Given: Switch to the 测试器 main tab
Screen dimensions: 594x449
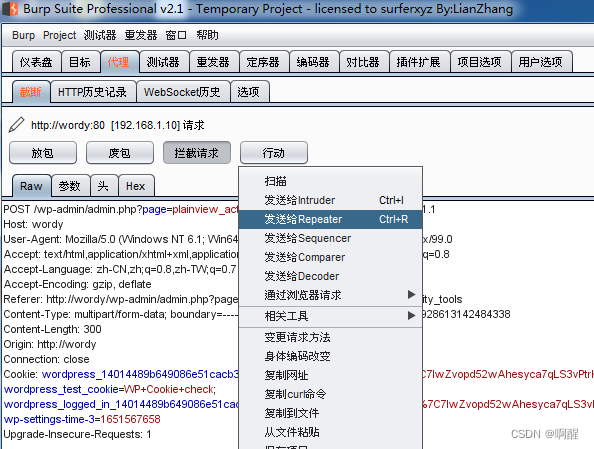Looking at the screenshot, I should [164, 62].
